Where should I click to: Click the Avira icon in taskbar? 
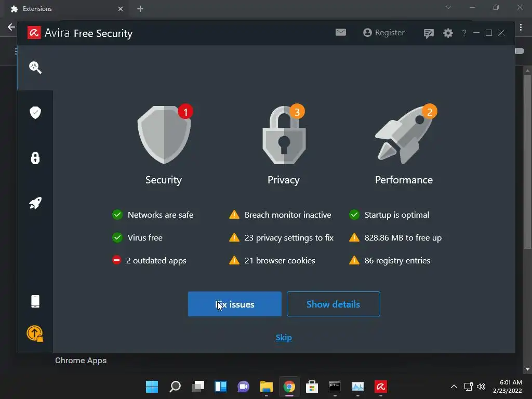click(x=381, y=387)
